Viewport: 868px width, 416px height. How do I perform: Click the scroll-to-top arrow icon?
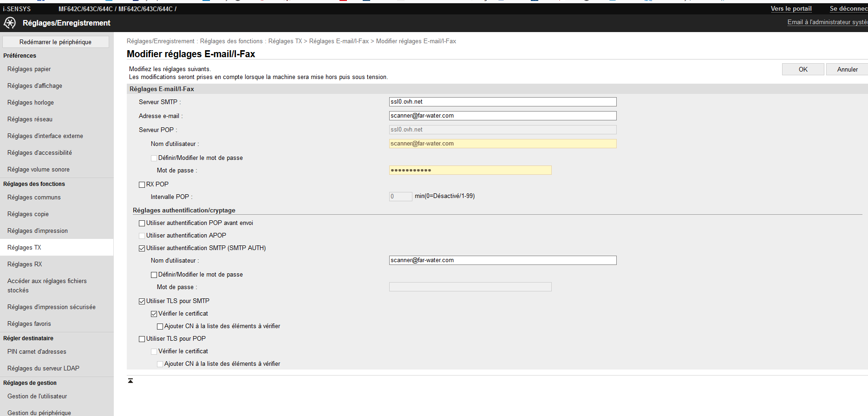click(131, 381)
